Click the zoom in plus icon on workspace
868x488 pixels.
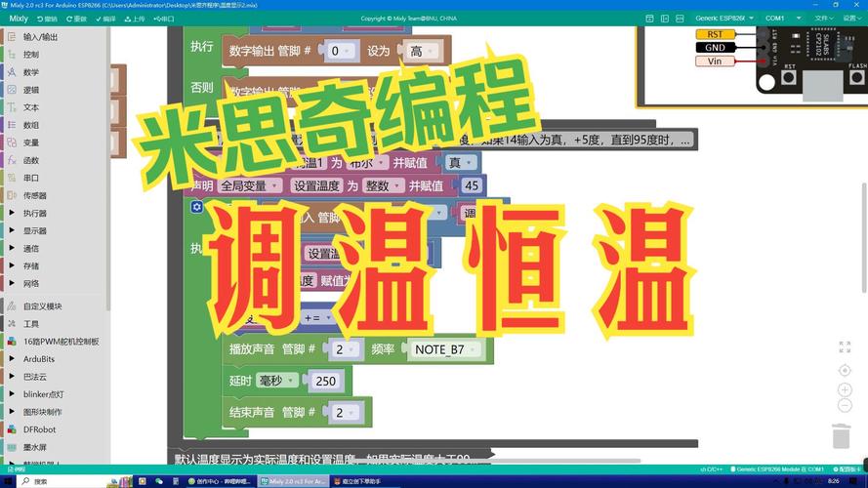coord(846,390)
